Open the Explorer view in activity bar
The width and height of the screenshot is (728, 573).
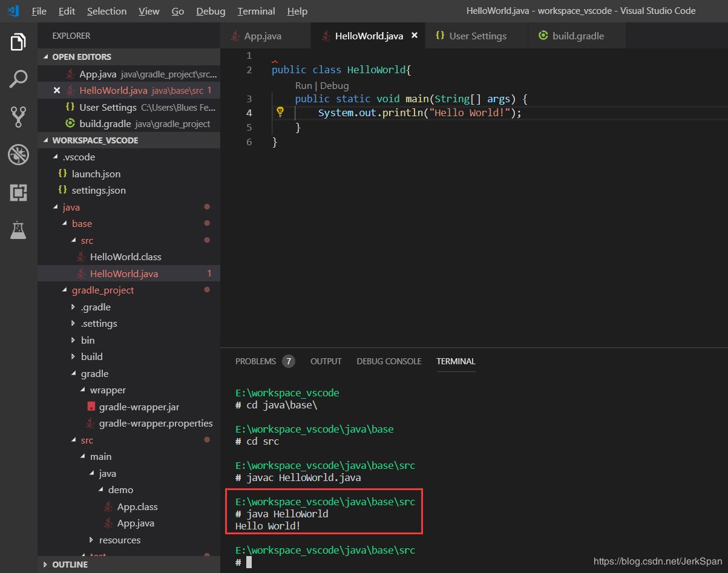point(18,43)
